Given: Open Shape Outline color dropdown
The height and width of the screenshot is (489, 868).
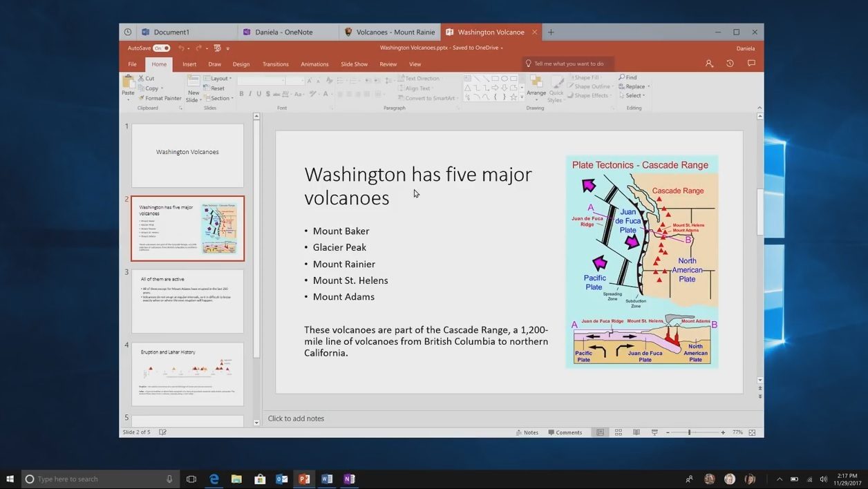Looking at the screenshot, I should click(x=591, y=87).
